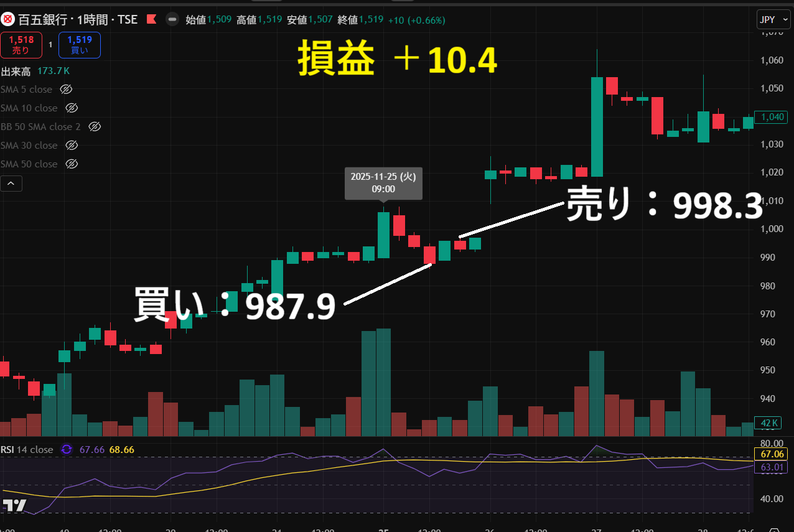Click the TradingView logo in RSI pane
The image size is (794, 532).
(x=14, y=505)
